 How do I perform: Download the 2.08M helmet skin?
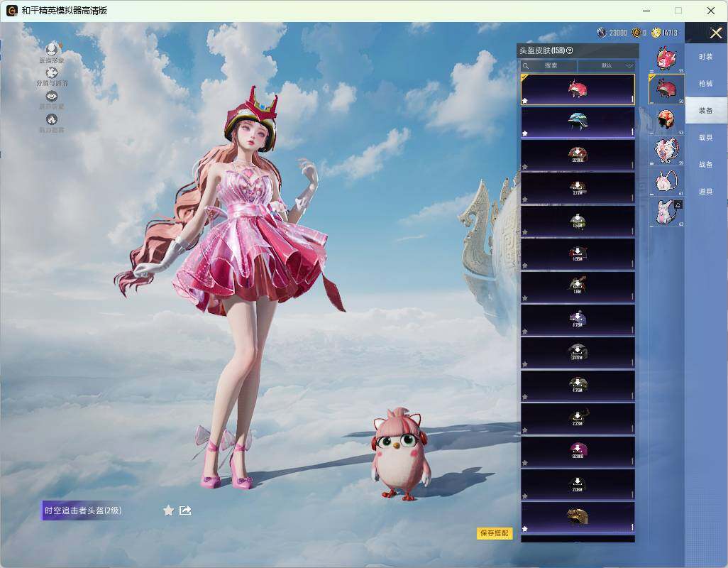click(x=578, y=484)
